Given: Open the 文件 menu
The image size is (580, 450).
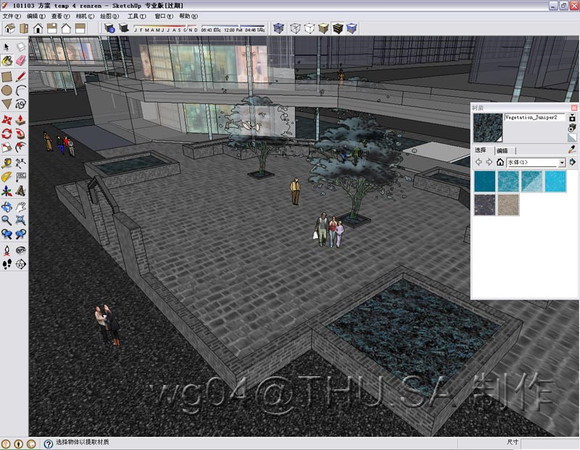Looking at the screenshot, I should [x=12, y=16].
